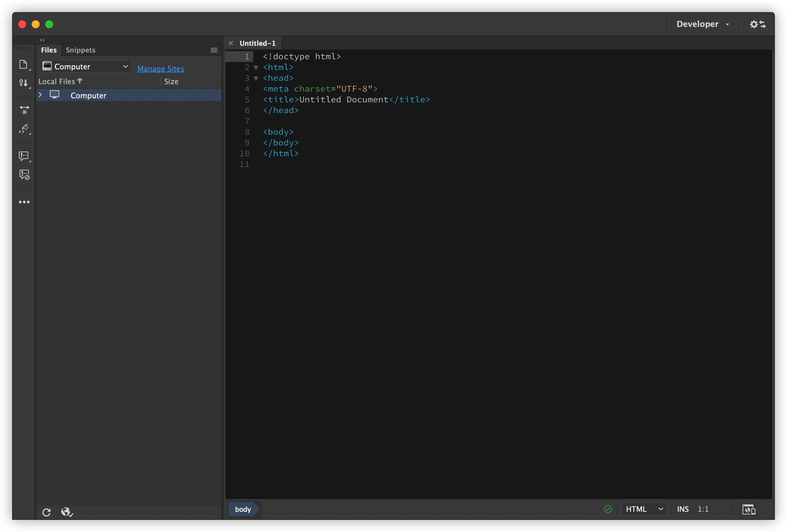Click the Open Documents toolbar icon
The image size is (787, 532).
pos(23,64)
